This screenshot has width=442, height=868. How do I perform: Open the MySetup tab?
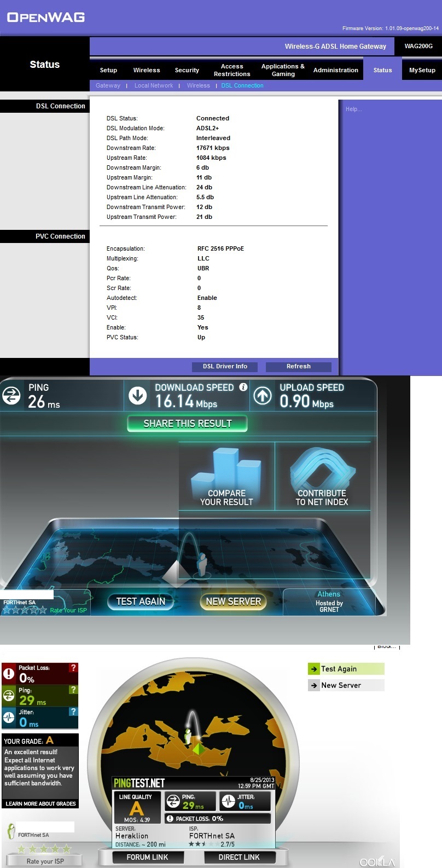[x=422, y=70]
